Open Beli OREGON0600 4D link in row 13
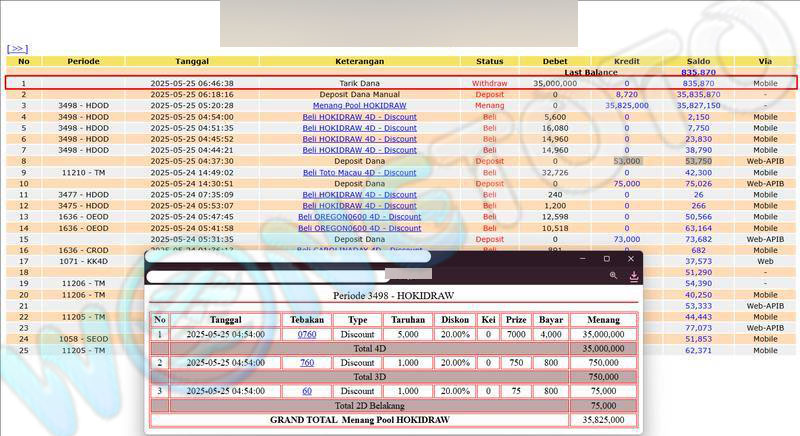 click(359, 217)
